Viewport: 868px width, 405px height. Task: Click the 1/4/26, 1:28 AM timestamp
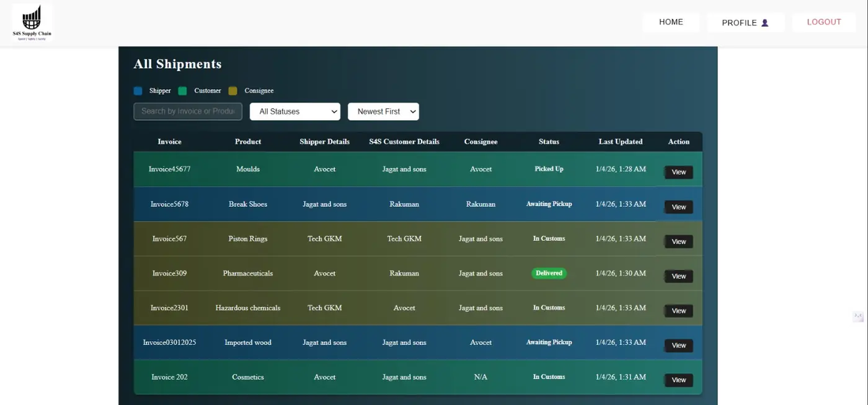(621, 169)
